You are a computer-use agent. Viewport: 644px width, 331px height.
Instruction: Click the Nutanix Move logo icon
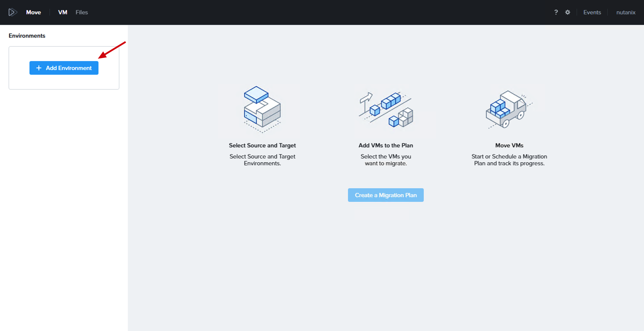point(13,12)
